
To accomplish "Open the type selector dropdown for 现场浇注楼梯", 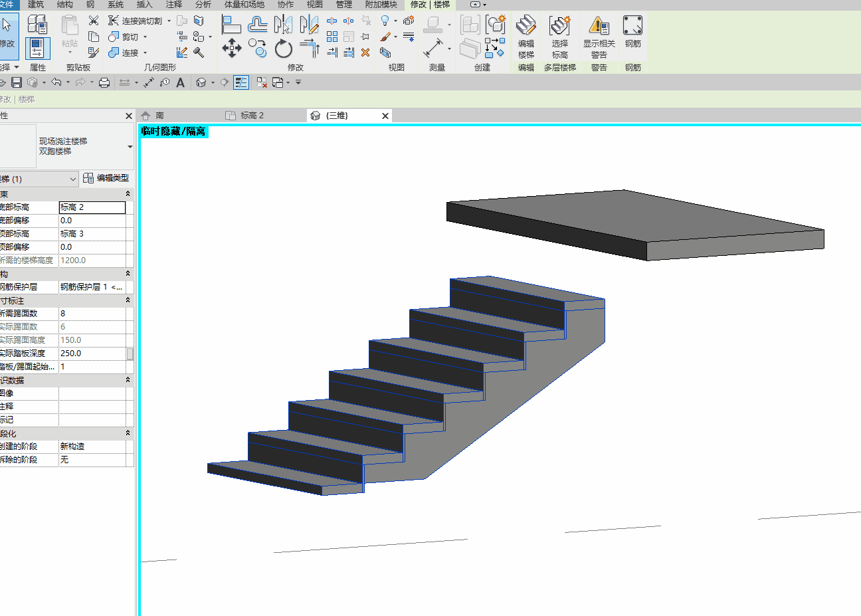I will point(130,146).
